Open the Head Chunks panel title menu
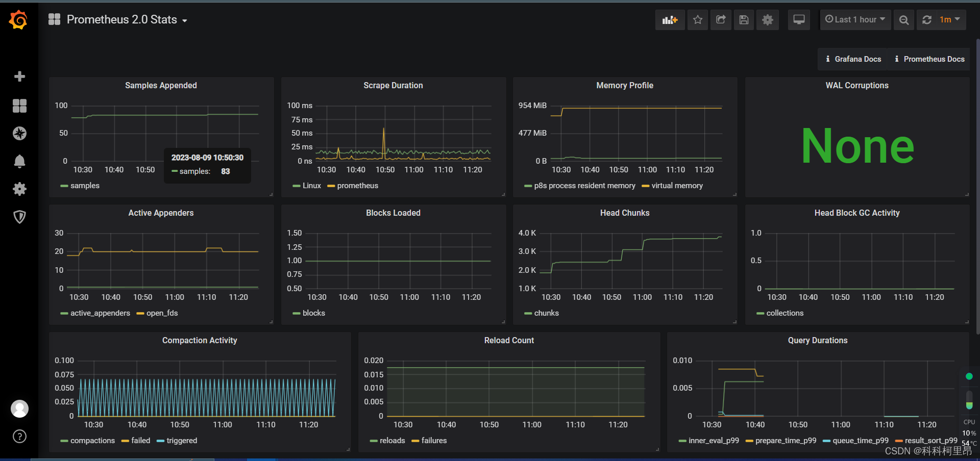This screenshot has width=980, height=461. point(625,213)
